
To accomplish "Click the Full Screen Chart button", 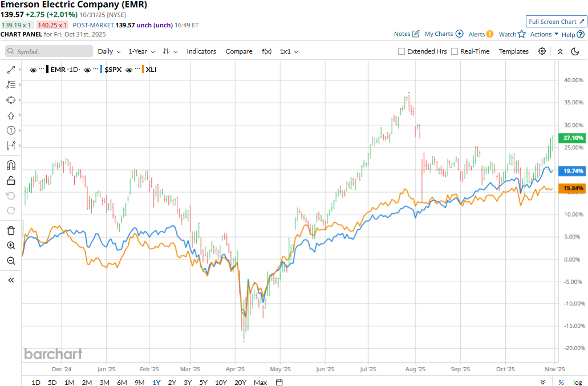I will point(555,22).
